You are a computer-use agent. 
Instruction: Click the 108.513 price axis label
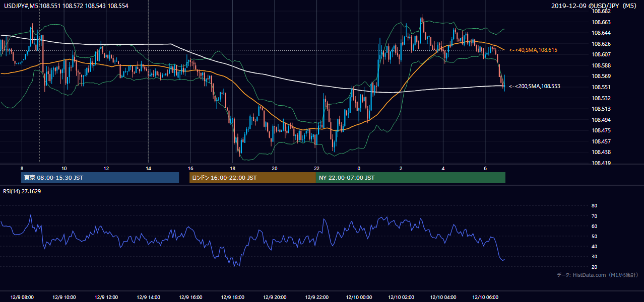click(x=601, y=109)
